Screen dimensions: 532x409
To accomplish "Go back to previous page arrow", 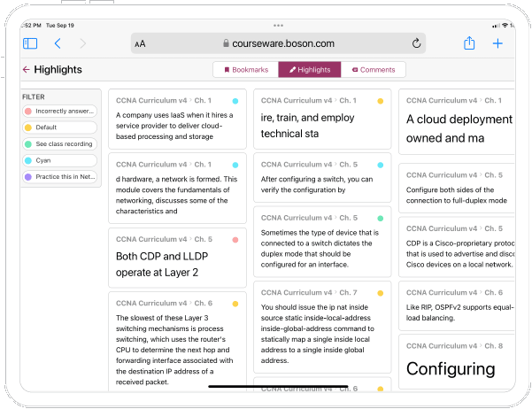I will tap(58, 43).
